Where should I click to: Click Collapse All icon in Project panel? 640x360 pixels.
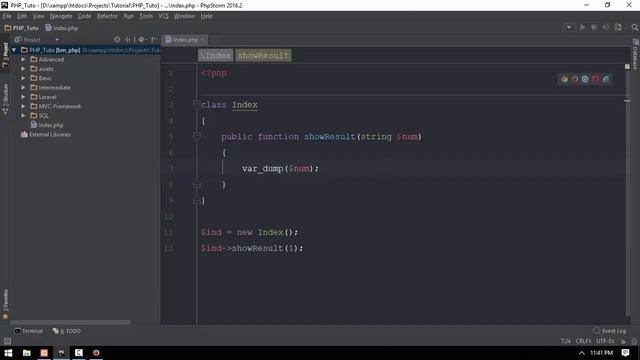tap(127, 40)
